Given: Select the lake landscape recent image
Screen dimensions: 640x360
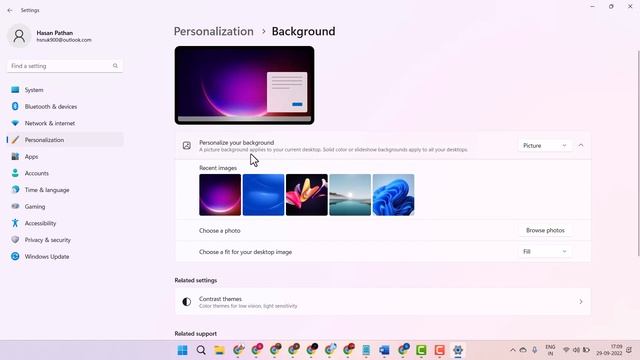Looking at the screenshot, I should (350, 195).
